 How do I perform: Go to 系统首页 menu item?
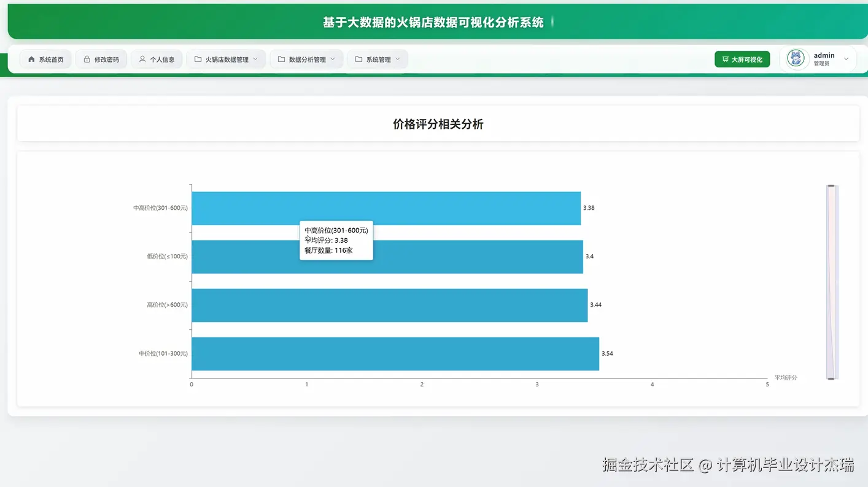[x=46, y=59]
